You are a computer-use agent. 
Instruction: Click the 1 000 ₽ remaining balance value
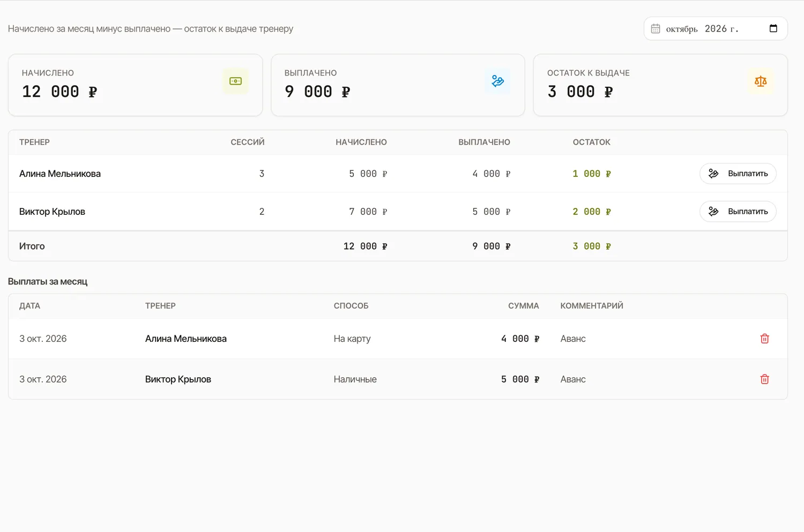click(592, 174)
